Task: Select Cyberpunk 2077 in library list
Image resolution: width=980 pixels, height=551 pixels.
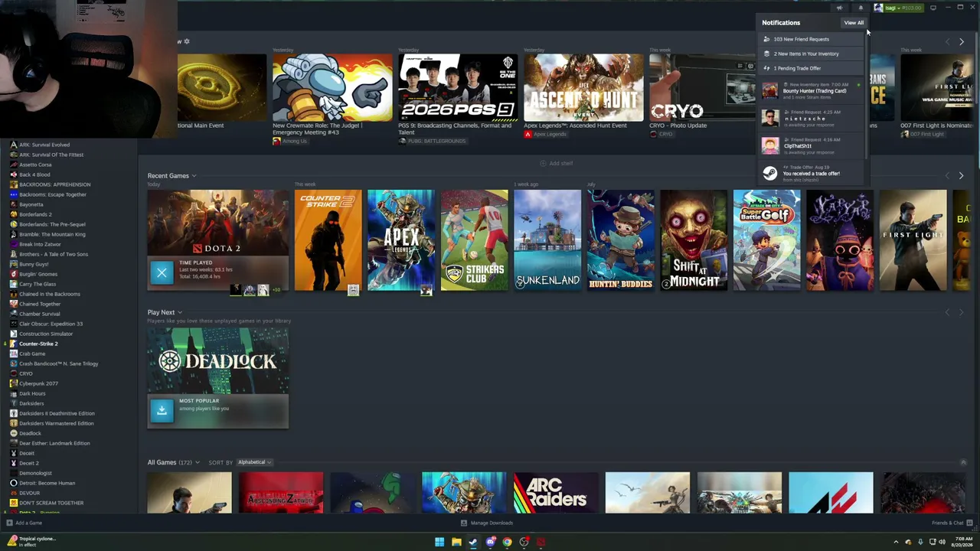Action: pos(38,383)
